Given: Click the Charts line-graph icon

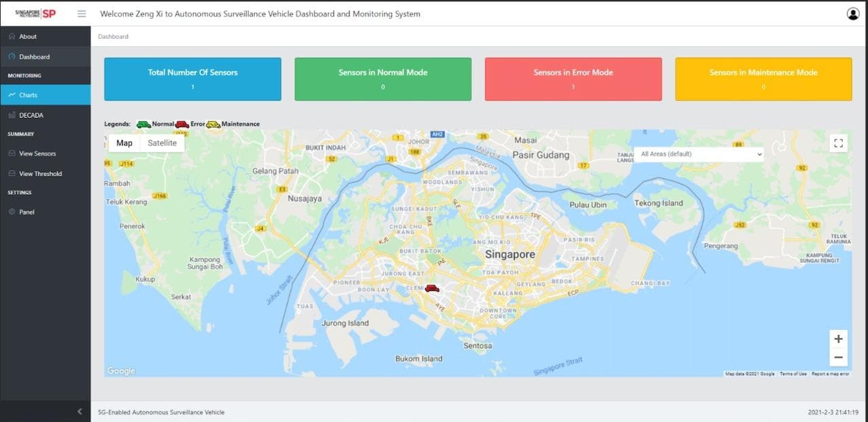Looking at the screenshot, I should point(12,95).
